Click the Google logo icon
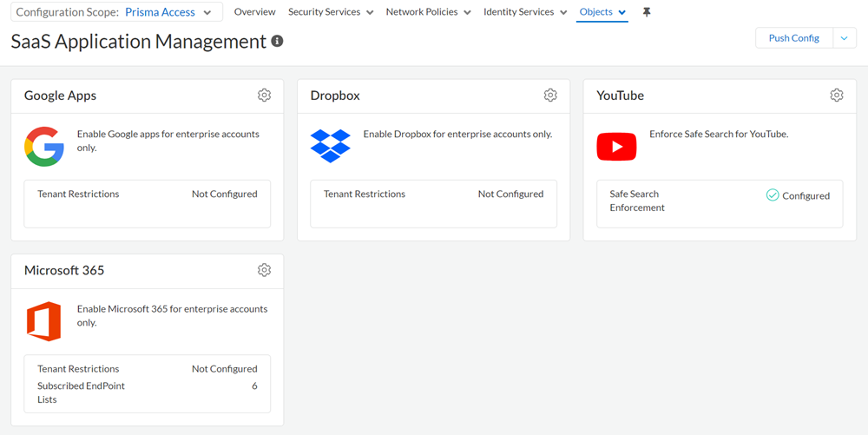Image resolution: width=868 pixels, height=435 pixels. click(x=44, y=146)
